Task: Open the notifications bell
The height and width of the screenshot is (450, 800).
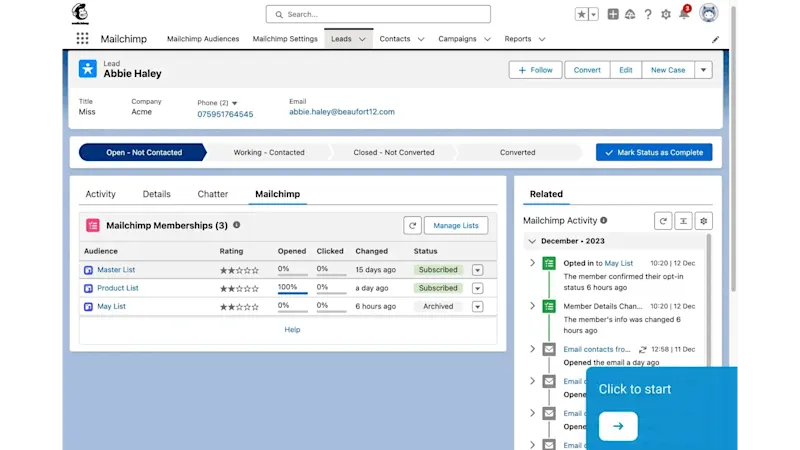Action: (684, 14)
